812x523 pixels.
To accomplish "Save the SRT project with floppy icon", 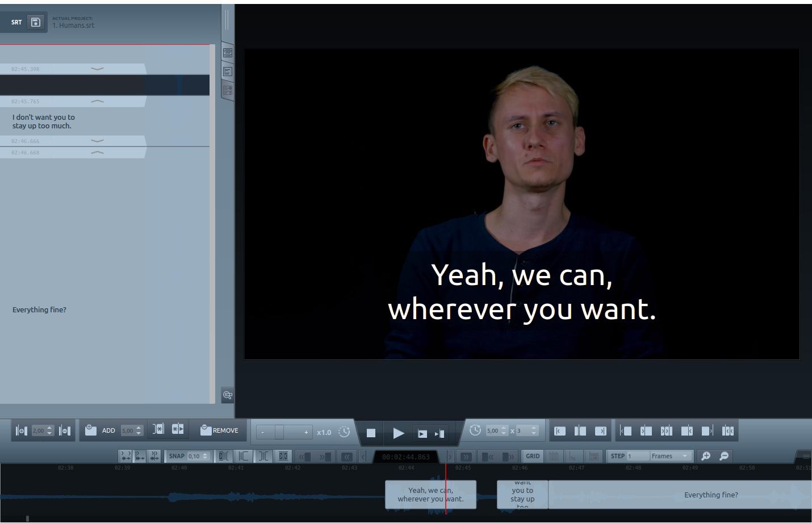I will (36, 22).
